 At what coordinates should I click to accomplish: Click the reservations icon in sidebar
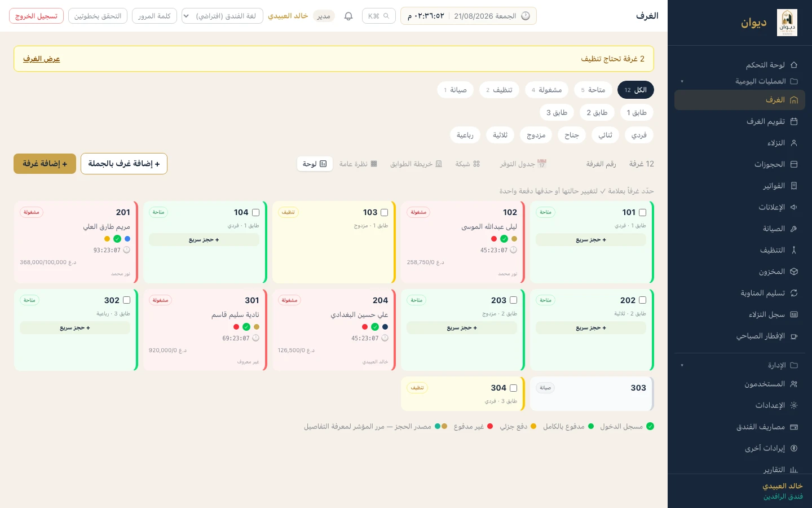tap(794, 164)
